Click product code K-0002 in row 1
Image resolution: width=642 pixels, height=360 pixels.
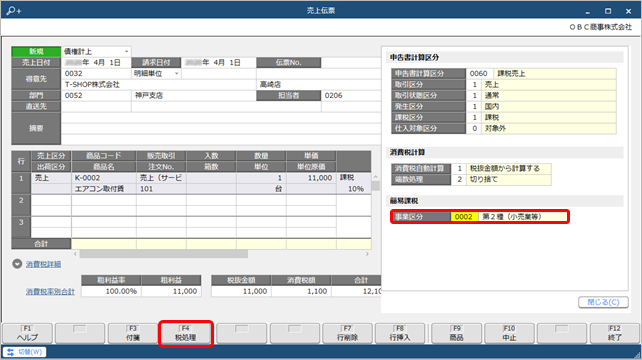coord(104,178)
